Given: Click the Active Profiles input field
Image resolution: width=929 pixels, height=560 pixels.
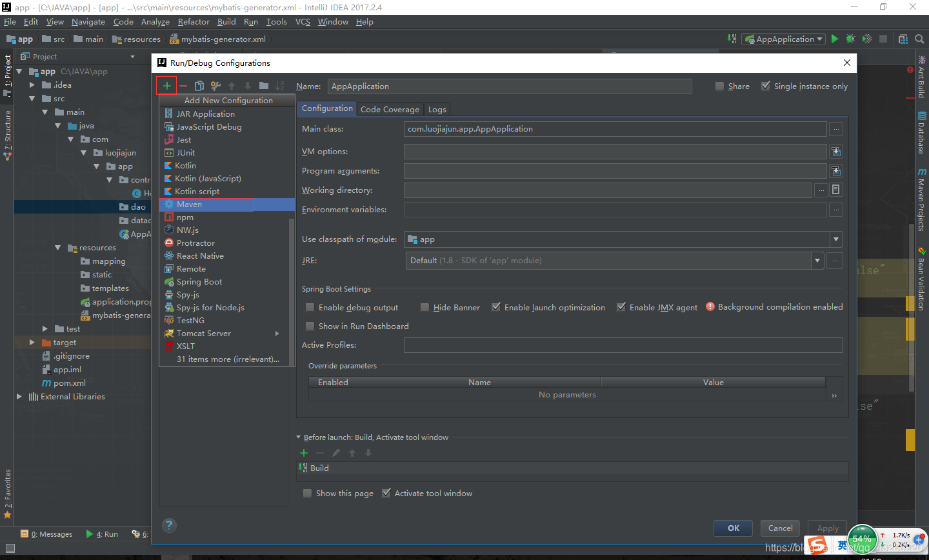Looking at the screenshot, I should [x=623, y=345].
